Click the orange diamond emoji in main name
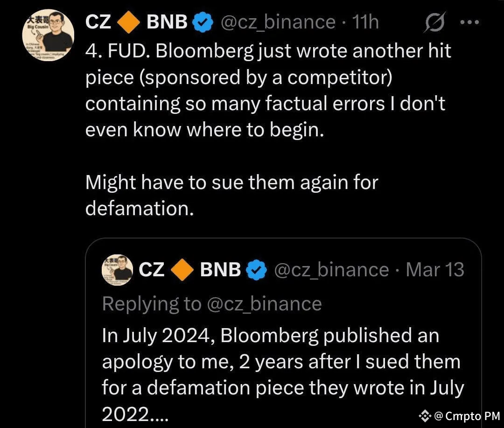 (x=128, y=22)
